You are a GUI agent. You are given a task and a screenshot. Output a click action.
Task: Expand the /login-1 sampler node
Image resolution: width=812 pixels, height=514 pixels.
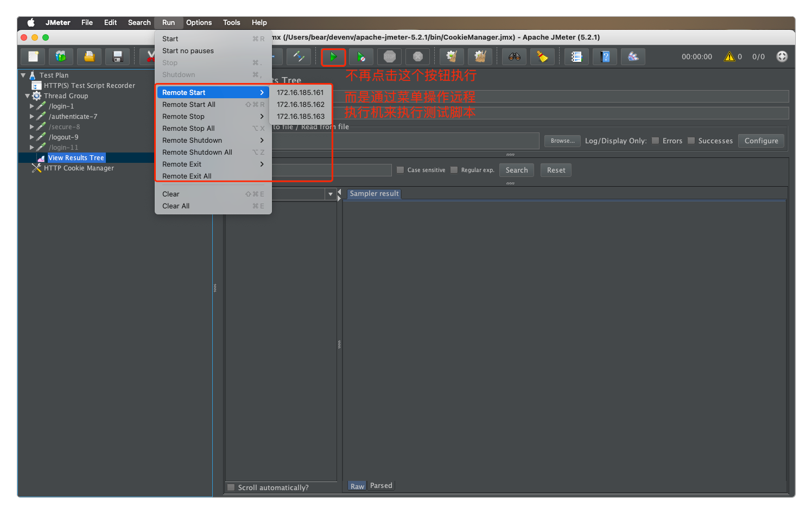click(x=32, y=106)
